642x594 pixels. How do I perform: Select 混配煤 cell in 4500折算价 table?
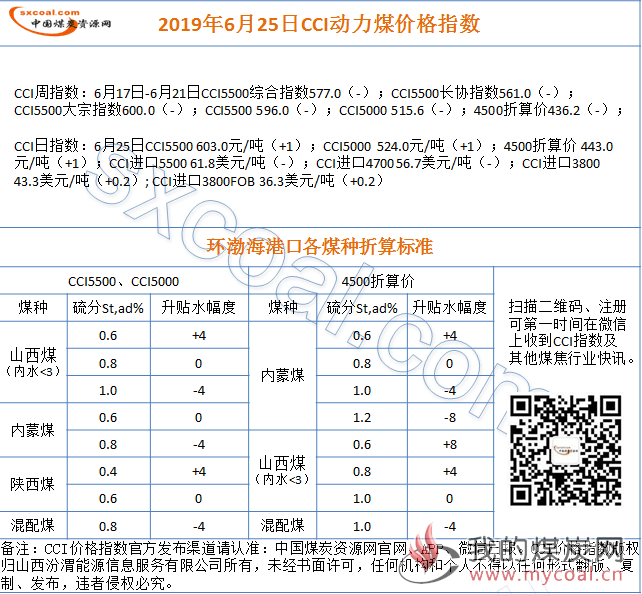[x=283, y=525]
